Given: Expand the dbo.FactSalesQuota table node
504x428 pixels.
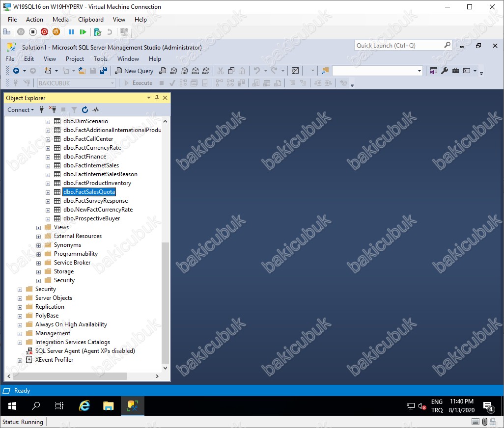Looking at the screenshot, I should pyautogui.click(x=48, y=192).
